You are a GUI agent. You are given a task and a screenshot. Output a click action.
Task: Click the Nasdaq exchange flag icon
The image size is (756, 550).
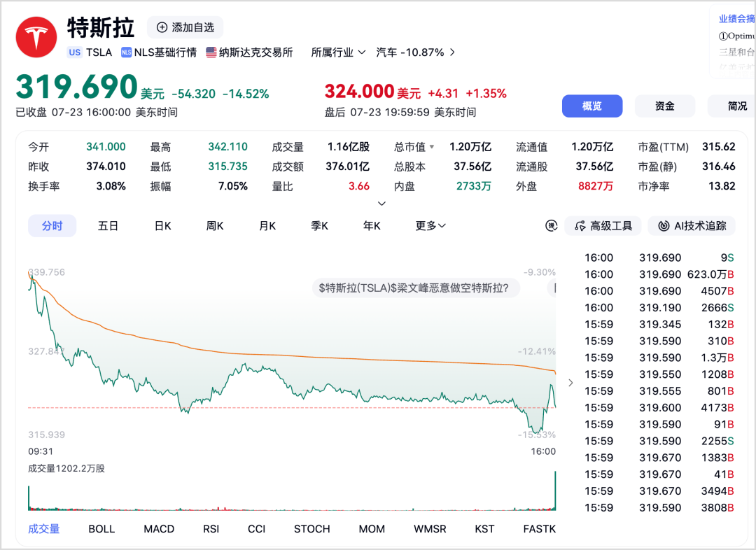click(x=211, y=52)
